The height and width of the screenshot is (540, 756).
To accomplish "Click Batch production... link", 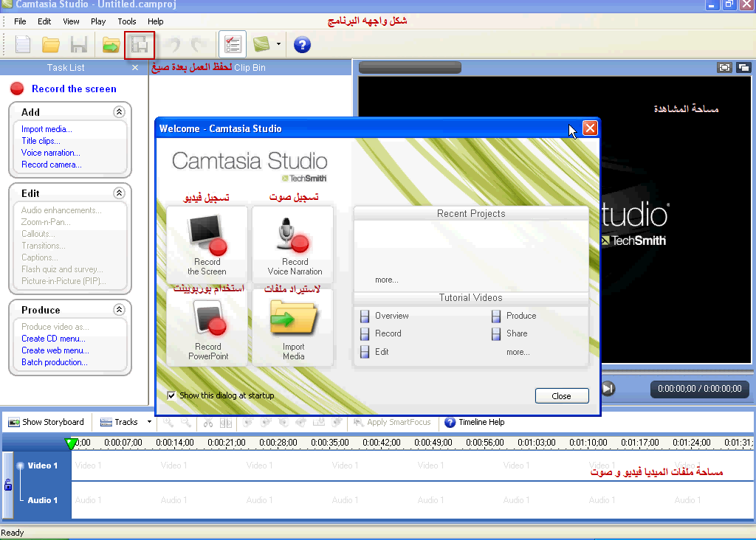I will pyautogui.click(x=55, y=362).
